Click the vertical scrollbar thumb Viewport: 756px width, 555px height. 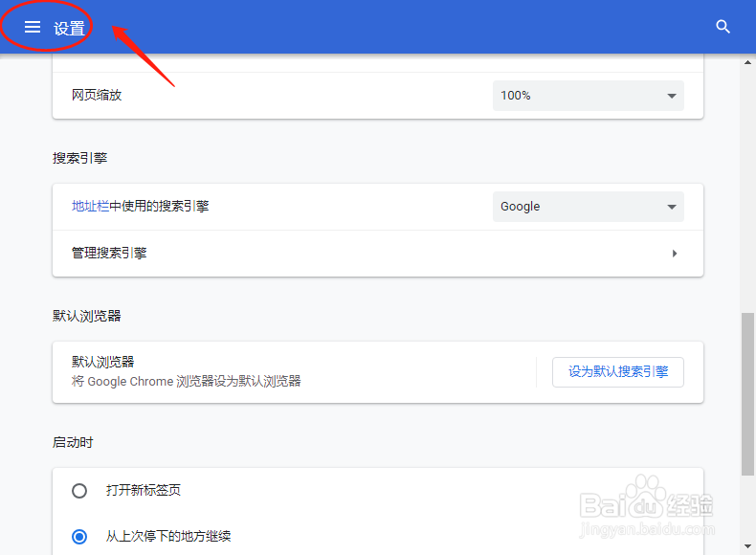click(x=747, y=394)
